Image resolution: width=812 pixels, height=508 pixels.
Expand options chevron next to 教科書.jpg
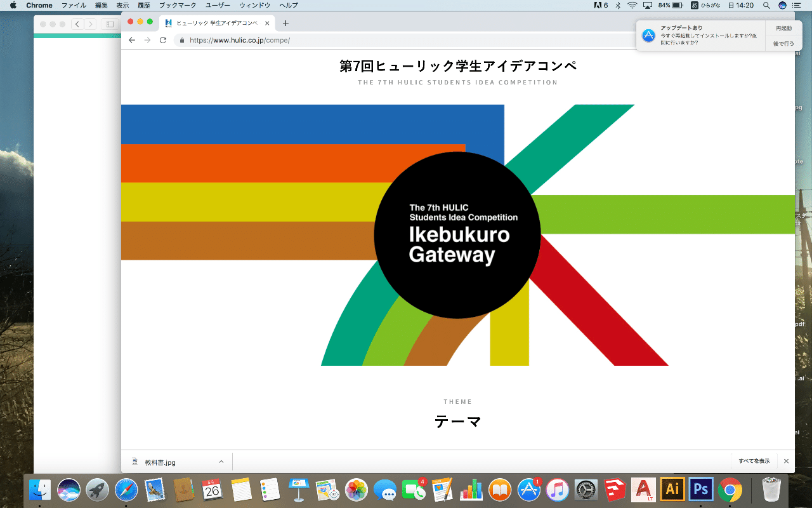pyautogui.click(x=221, y=462)
